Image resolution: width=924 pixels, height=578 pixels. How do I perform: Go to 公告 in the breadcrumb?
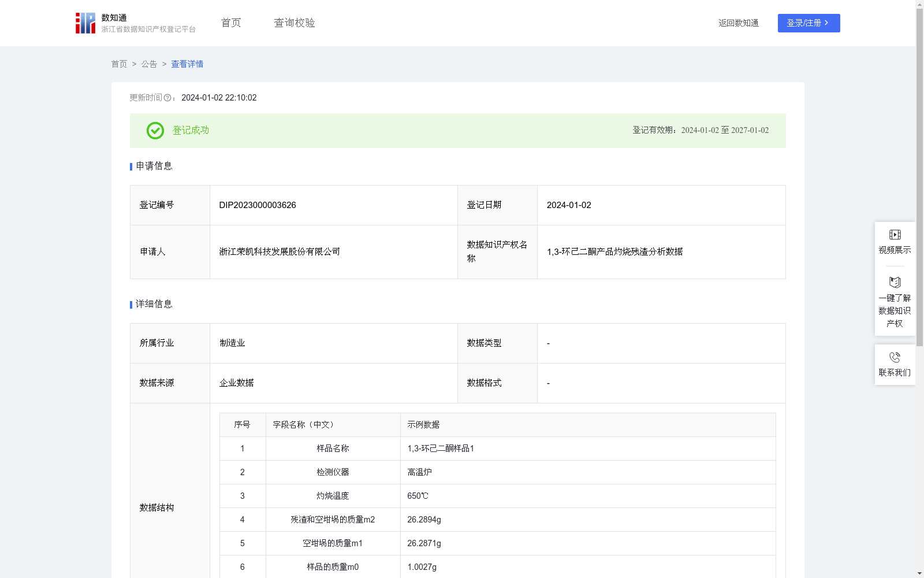tap(149, 64)
